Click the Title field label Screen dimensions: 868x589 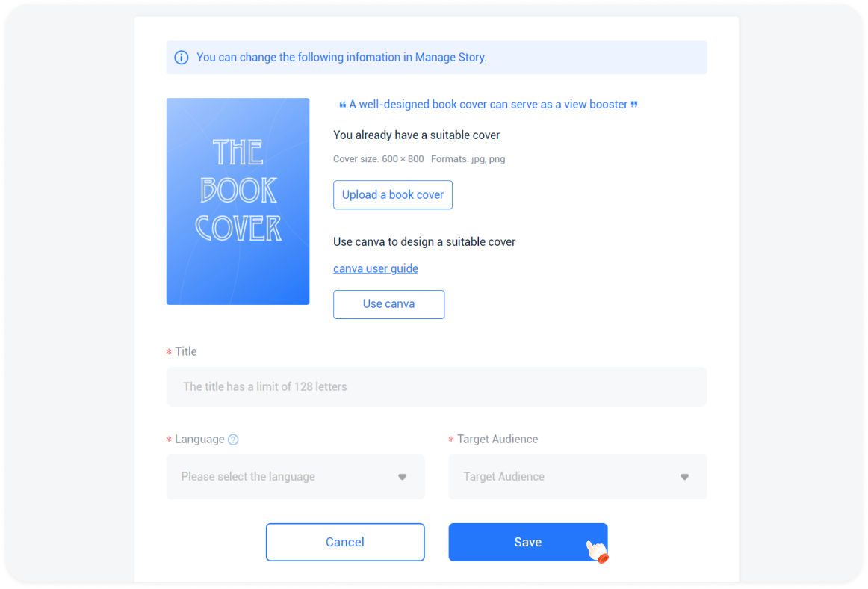click(185, 351)
